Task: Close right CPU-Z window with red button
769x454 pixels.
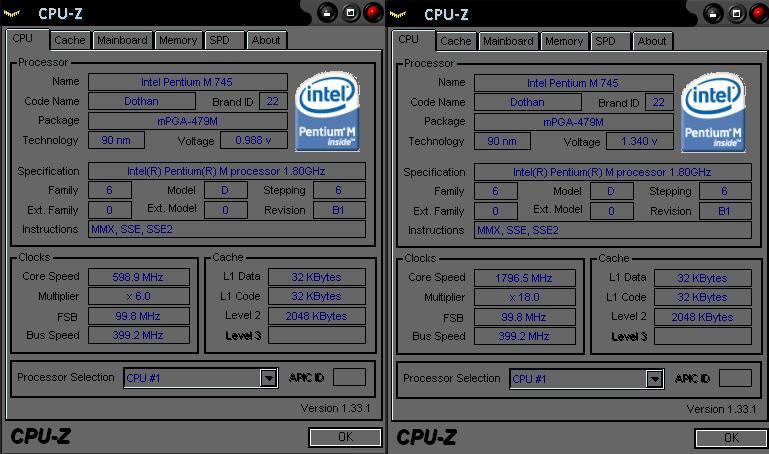Action: [759, 14]
